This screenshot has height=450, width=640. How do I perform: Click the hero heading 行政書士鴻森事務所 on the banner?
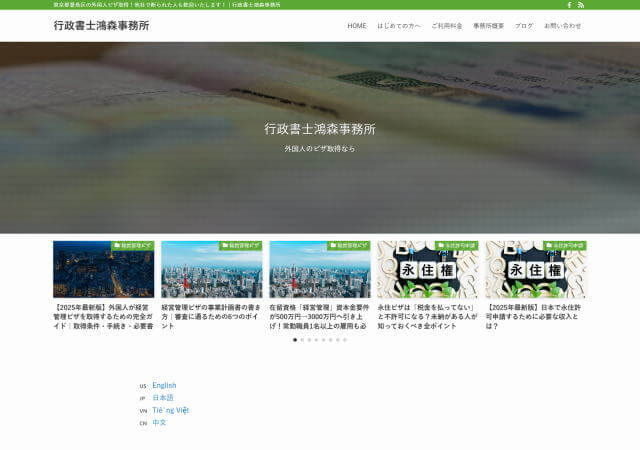tap(320, 129)
